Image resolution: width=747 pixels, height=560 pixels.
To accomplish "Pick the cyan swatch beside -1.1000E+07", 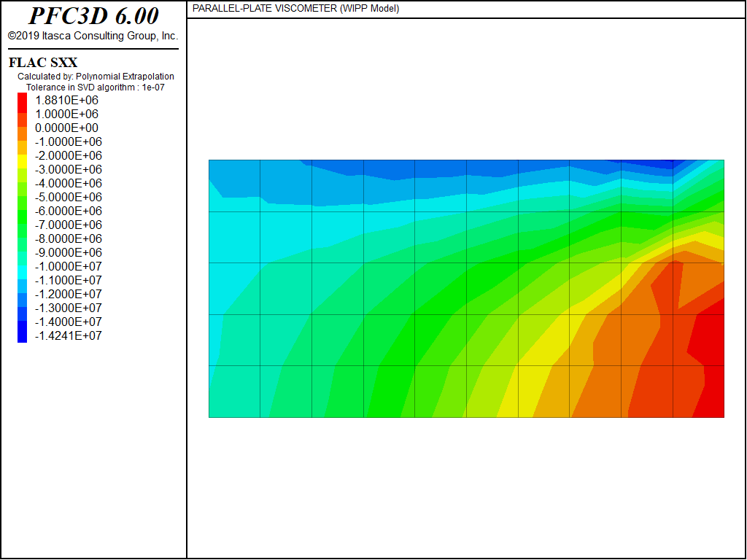I will pos(23,273).
